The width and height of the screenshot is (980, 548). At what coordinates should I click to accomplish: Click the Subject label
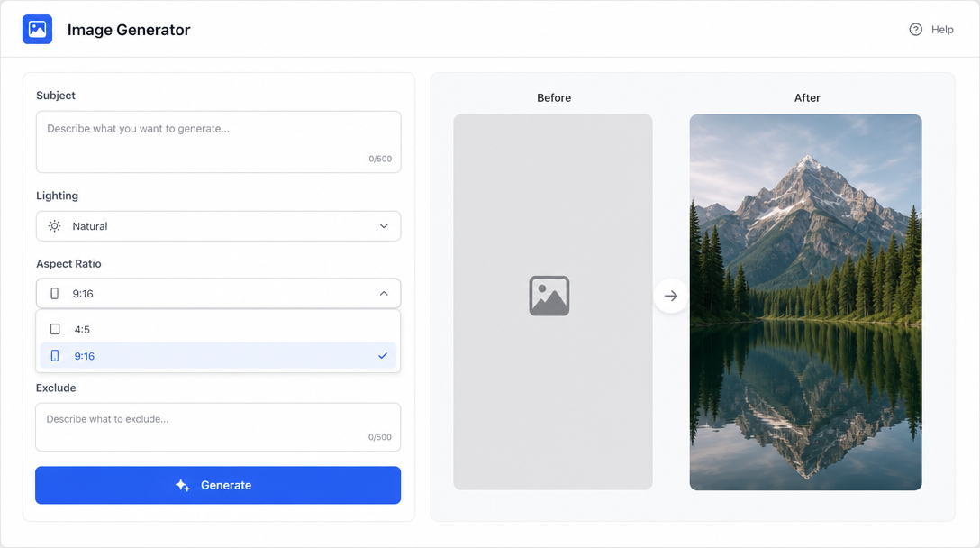[x=56, y=95]
